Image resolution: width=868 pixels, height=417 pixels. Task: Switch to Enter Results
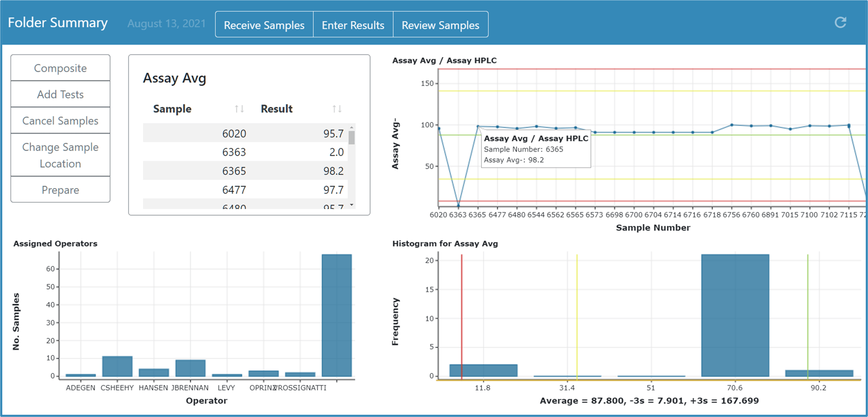click(x=353, y=24)
